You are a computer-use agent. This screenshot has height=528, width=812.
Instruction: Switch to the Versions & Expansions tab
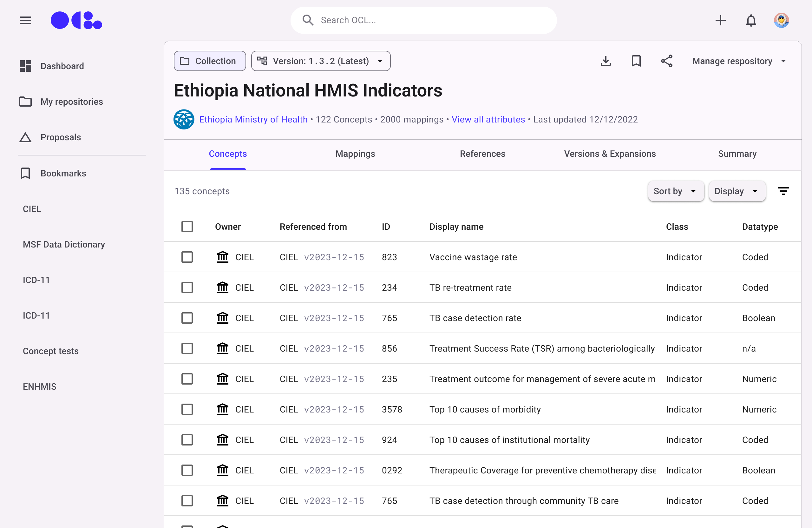pyautogui.click(x=610, y=154)
